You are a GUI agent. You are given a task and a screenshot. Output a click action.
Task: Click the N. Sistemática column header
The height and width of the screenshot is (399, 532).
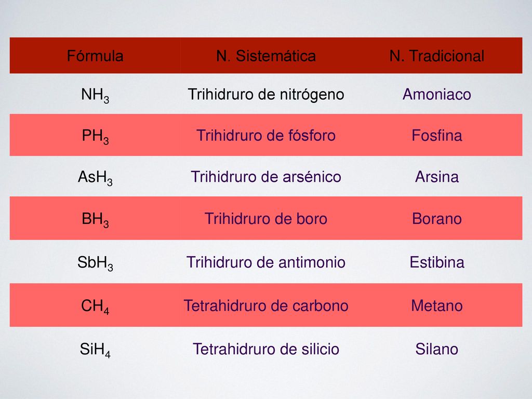point(266,56)
